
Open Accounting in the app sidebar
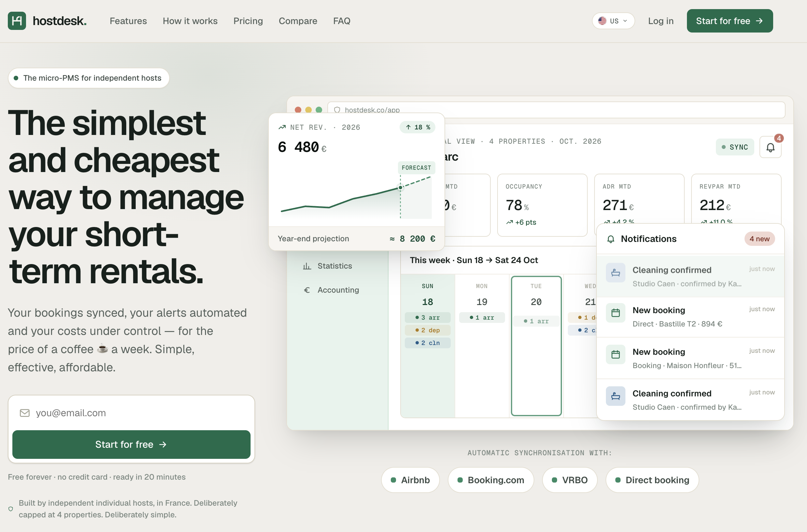(331, 290)
